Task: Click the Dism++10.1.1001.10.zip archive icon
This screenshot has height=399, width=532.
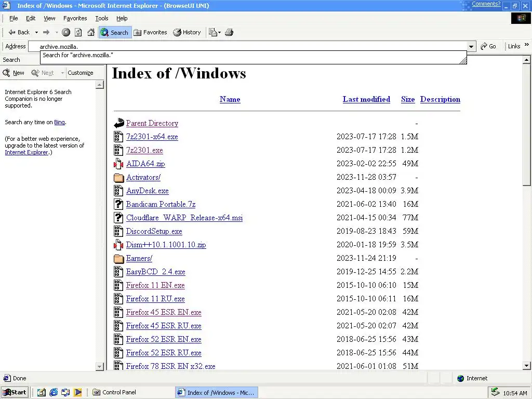Action: 118,245
